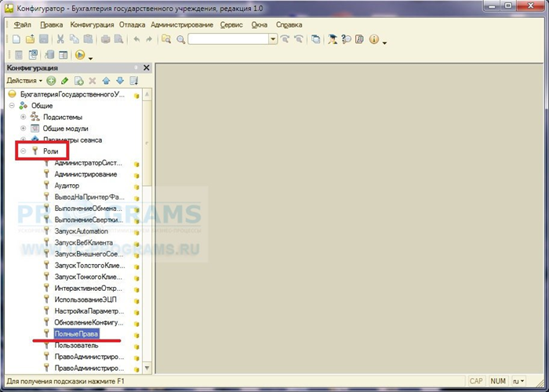Click the print preview icon

[x=119, y=39]
